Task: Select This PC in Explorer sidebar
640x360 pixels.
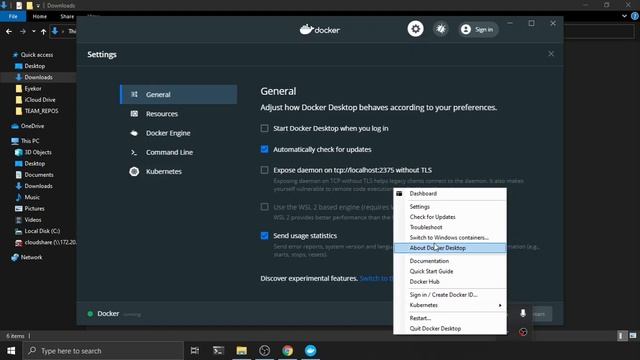Action: coord(30,141)
